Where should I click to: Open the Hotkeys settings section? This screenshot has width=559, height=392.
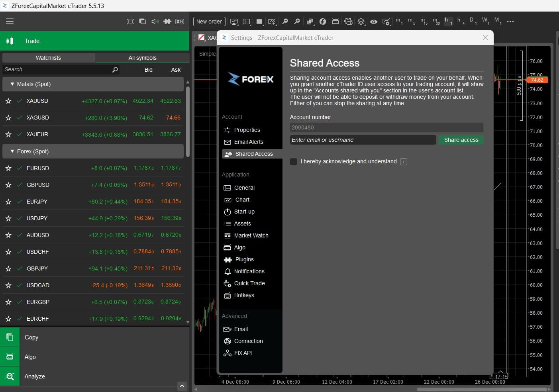point(244,295)
